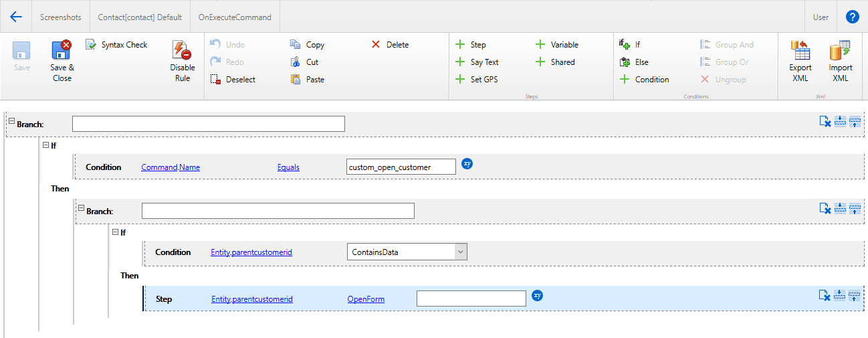Open the Command.Name link
This screenshot has height=338, width=868.
(x=171, y=167)
